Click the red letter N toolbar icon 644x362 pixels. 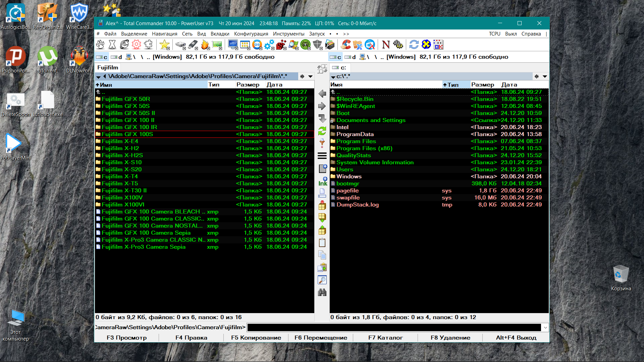tap(386, 45)
